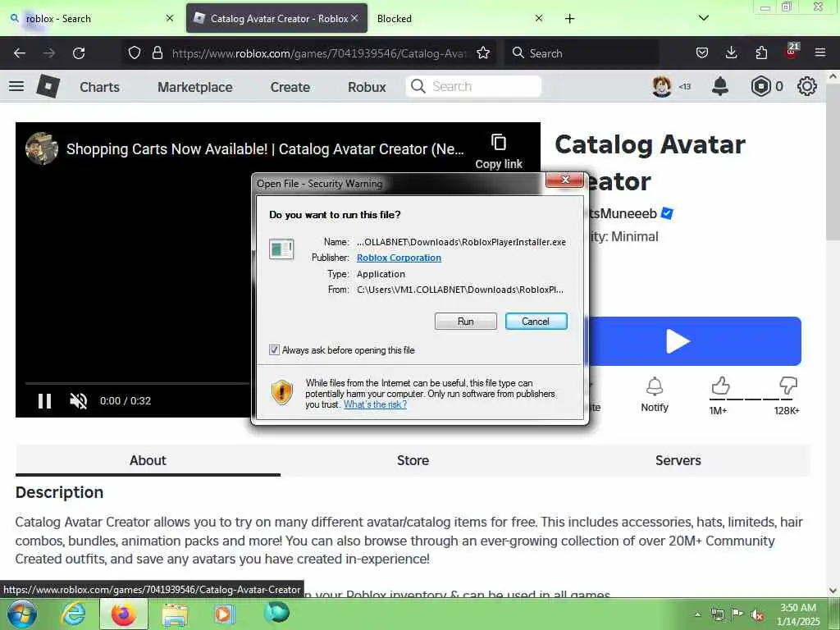Open a new browser tab with plus
840x630 pixels.
click(569, 18)
